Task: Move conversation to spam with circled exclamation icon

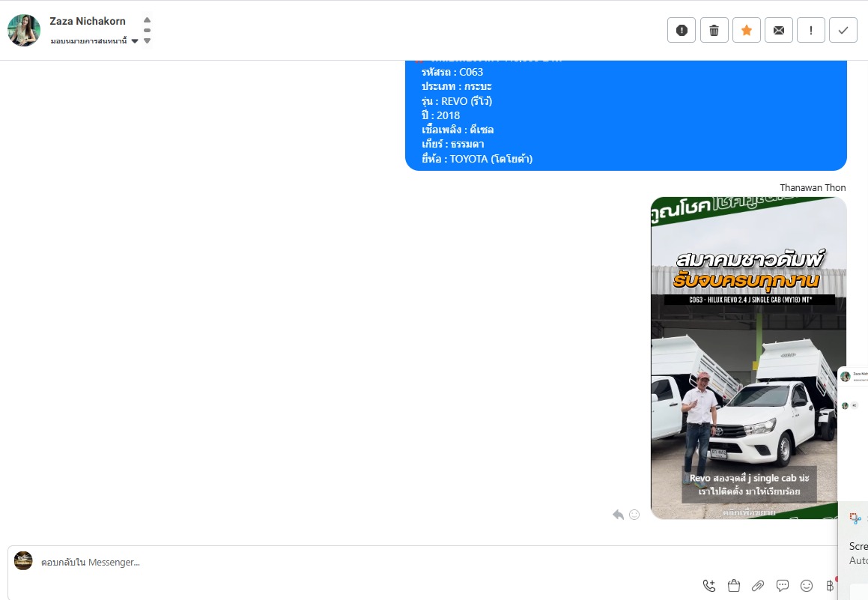Action: tap(682, 30)
